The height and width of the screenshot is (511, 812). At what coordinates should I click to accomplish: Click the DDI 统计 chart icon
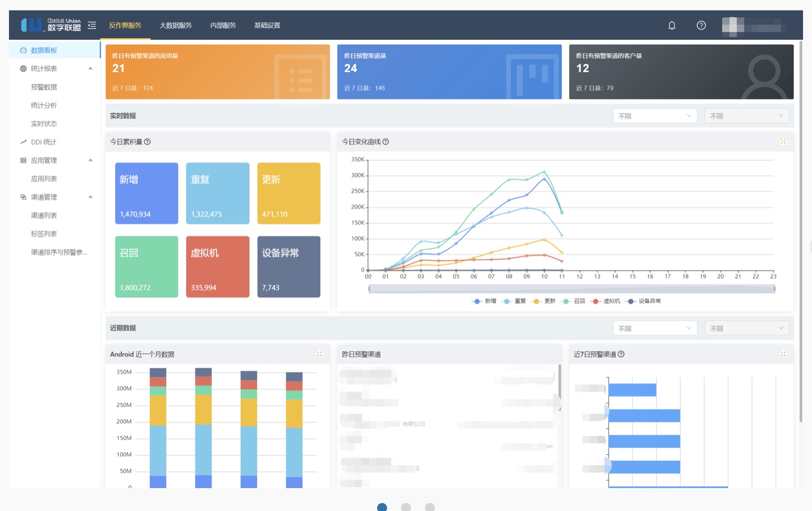click(x=23, y=142)
